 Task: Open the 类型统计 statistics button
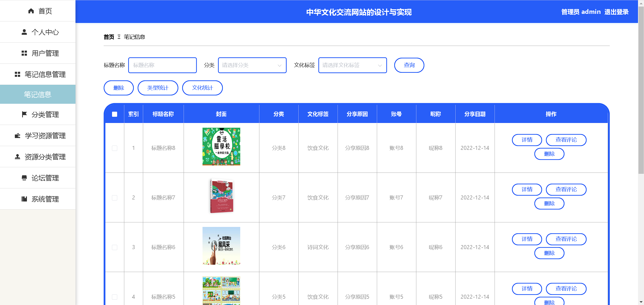click(x=158, y=88)
